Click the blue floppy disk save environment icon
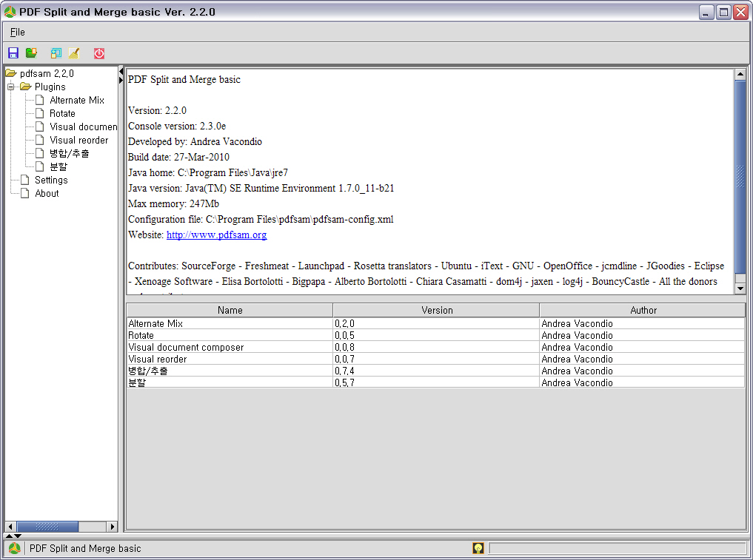Image resolution: width=753 pixels, height=560 pixels. tap(13, 53)
